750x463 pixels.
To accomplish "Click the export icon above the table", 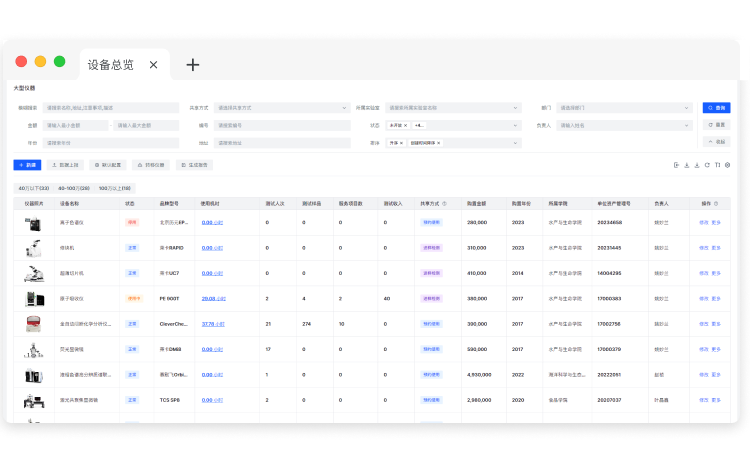I will 677,165.
